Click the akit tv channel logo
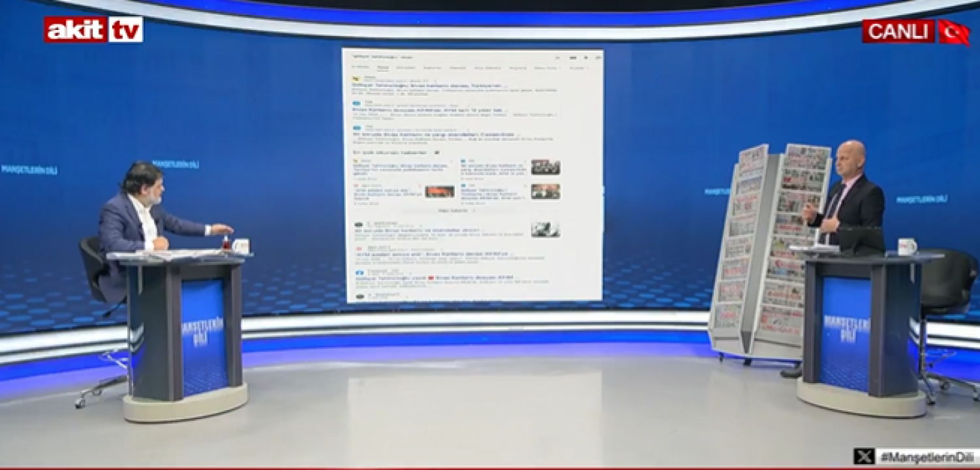This screenshot has width=980, height=470. pyautogui.click(x=93, y=30)
